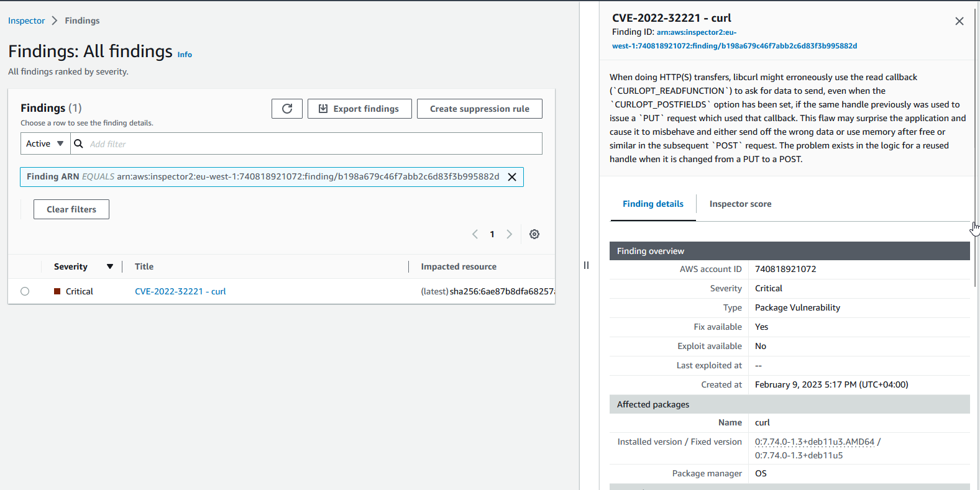Click the Created at date value

[x=831, y=384]
